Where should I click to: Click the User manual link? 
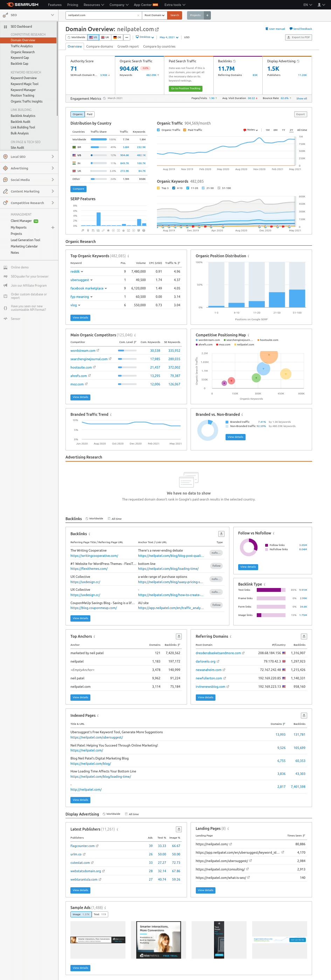[x=275, y=29]
